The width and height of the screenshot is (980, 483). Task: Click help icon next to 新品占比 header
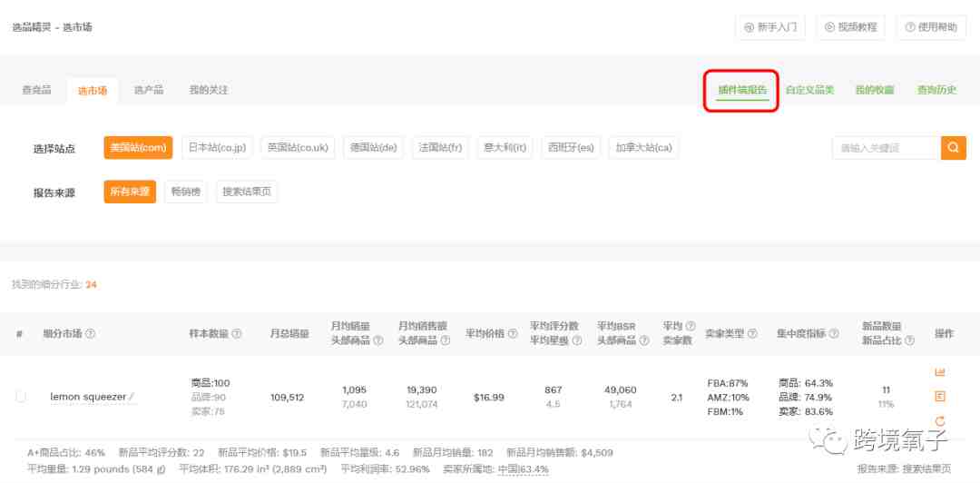pos(909,341)
